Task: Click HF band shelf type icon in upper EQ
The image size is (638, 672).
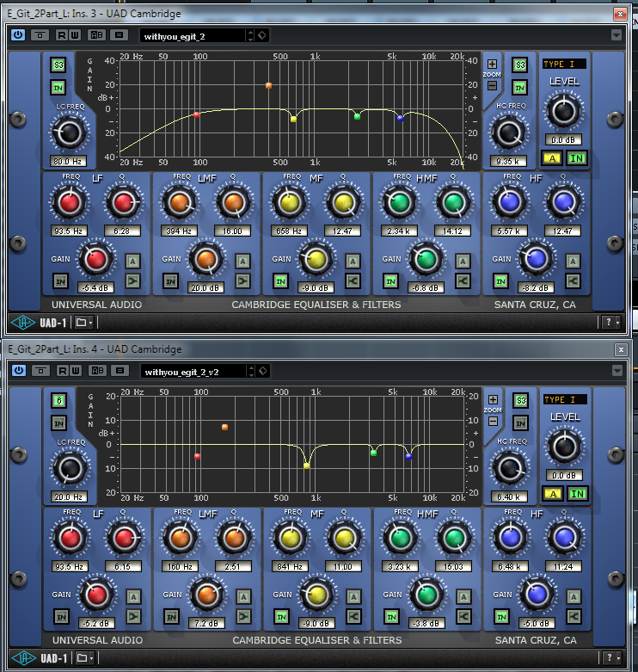Action: 573,281
